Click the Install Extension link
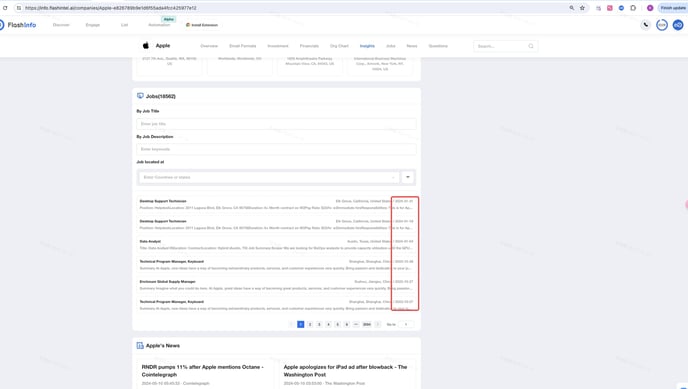688x389 pixels. pos(202,25)
